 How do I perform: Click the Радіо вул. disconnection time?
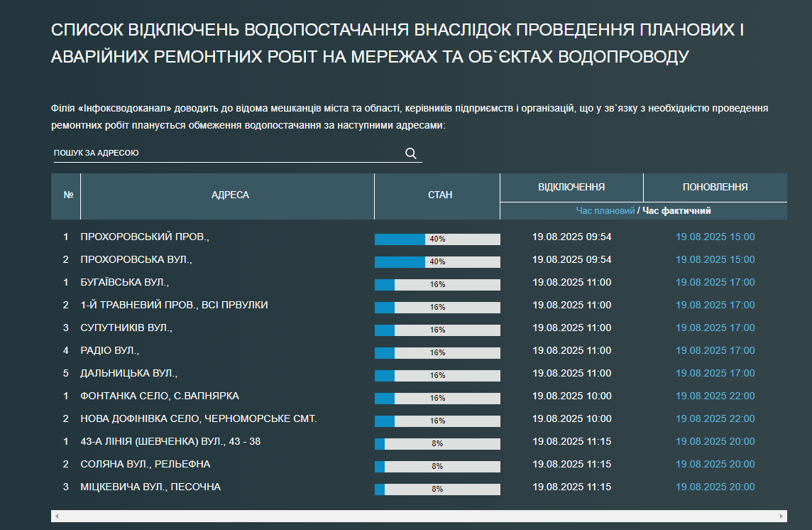pyautogui.click(x=571, y=350)
